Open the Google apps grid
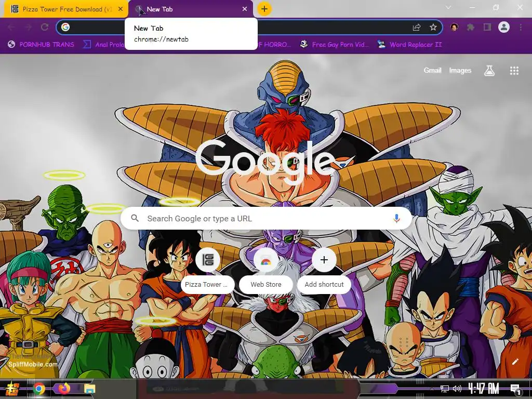Viewport: 532px width, 399px height. 514,71
